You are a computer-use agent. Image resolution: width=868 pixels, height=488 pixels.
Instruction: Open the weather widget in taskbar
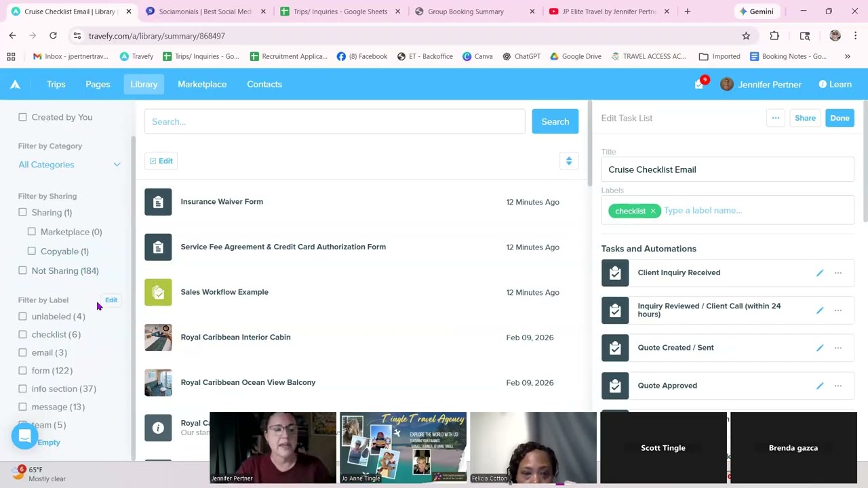pos(38,474)
